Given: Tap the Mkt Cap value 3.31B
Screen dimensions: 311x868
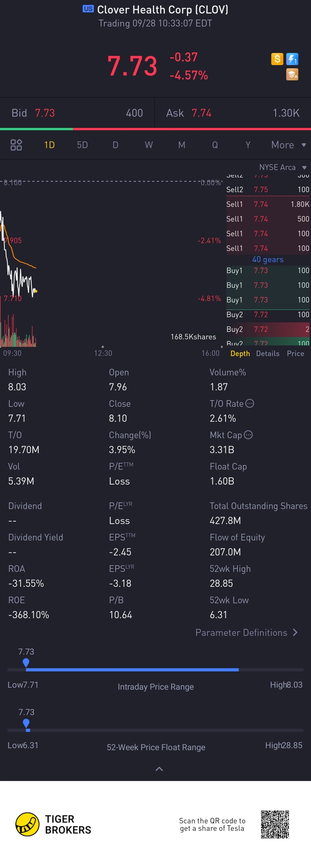Looking at the screenshot, I should point(222,449).
